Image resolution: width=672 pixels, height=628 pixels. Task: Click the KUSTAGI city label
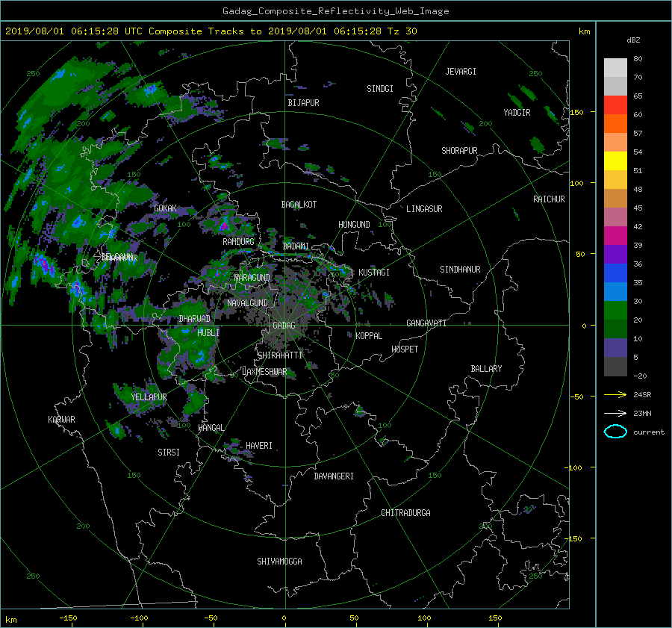coord(374,273)
